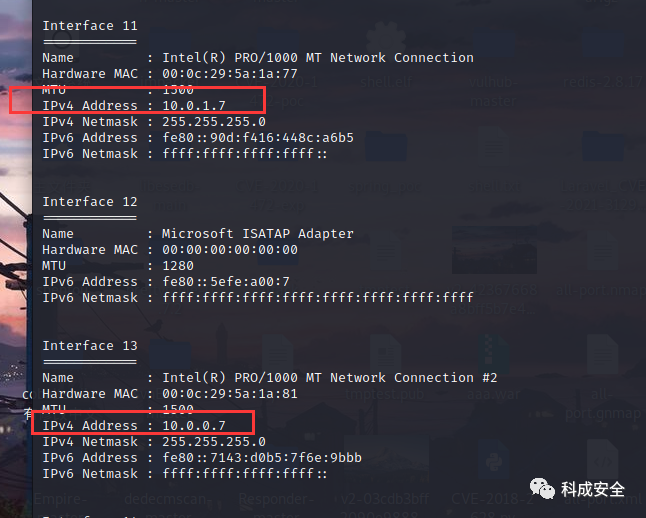Click the Interface 13 heading
This screenshot has height=518, width=646.
click(90, 345)
